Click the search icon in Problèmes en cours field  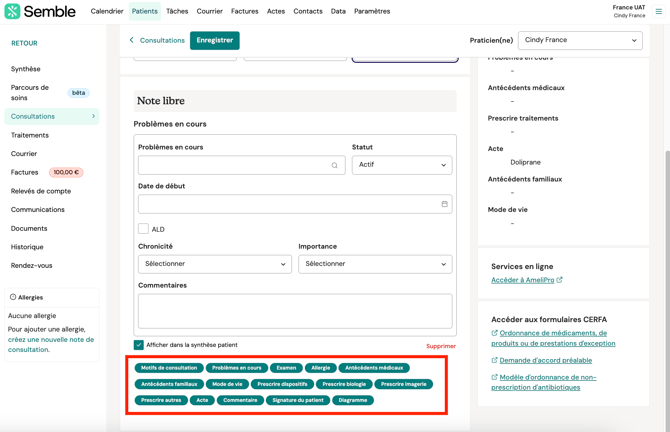coord(334,165)
